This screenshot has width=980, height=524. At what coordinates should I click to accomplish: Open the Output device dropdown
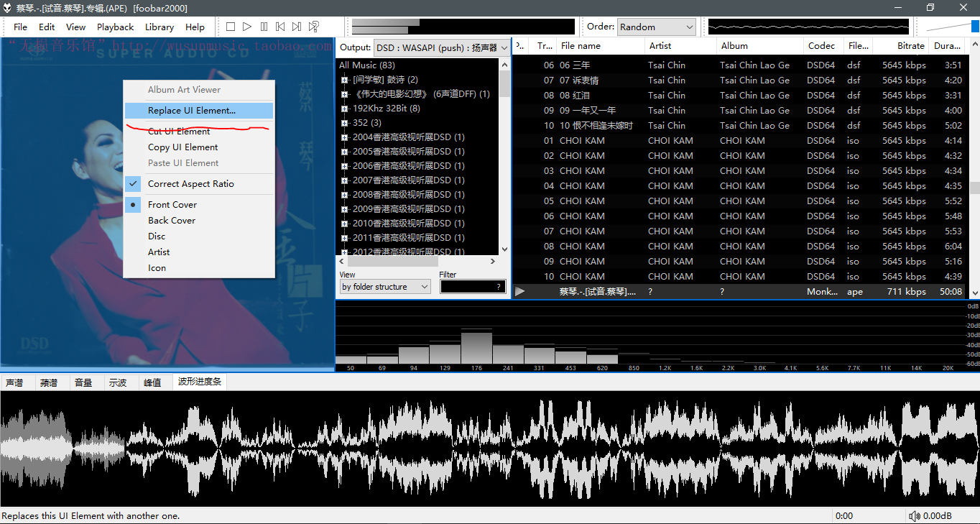(441, 47)
